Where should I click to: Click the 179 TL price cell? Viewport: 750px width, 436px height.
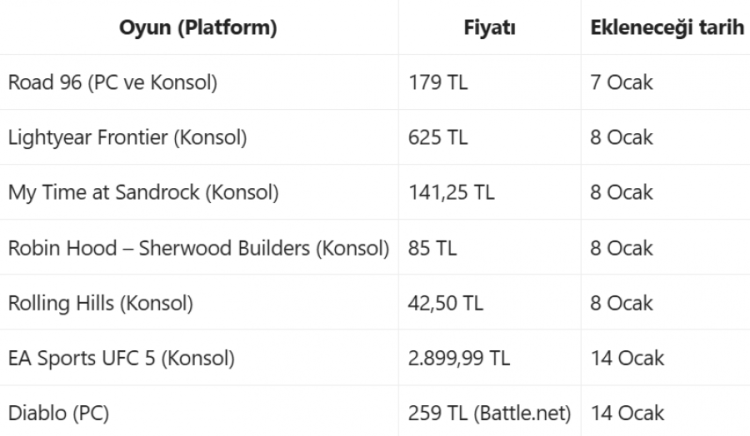(x=438, y=82)
